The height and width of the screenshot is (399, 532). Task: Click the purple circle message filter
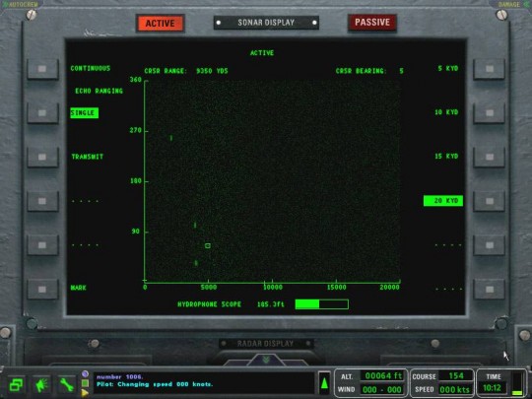(85, 374)
